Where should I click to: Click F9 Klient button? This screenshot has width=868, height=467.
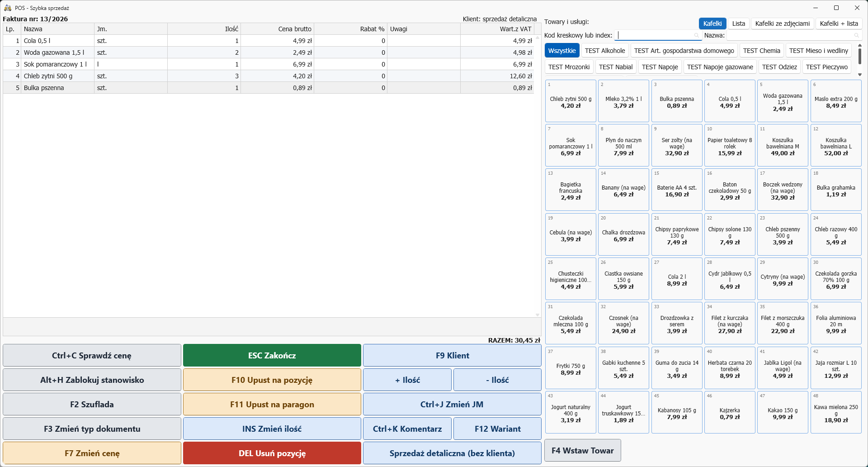(452, 355)
